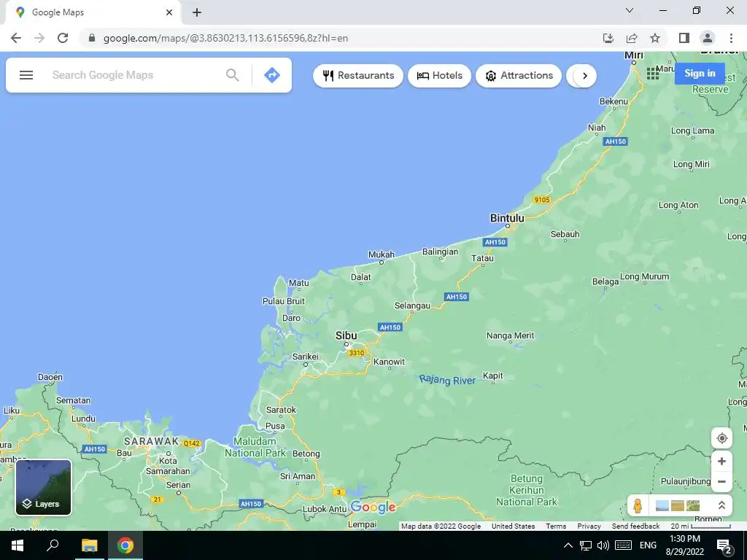Click United States region link in footer
The height and width of the screenshot is (560, 747).
(x=513, y=526)
